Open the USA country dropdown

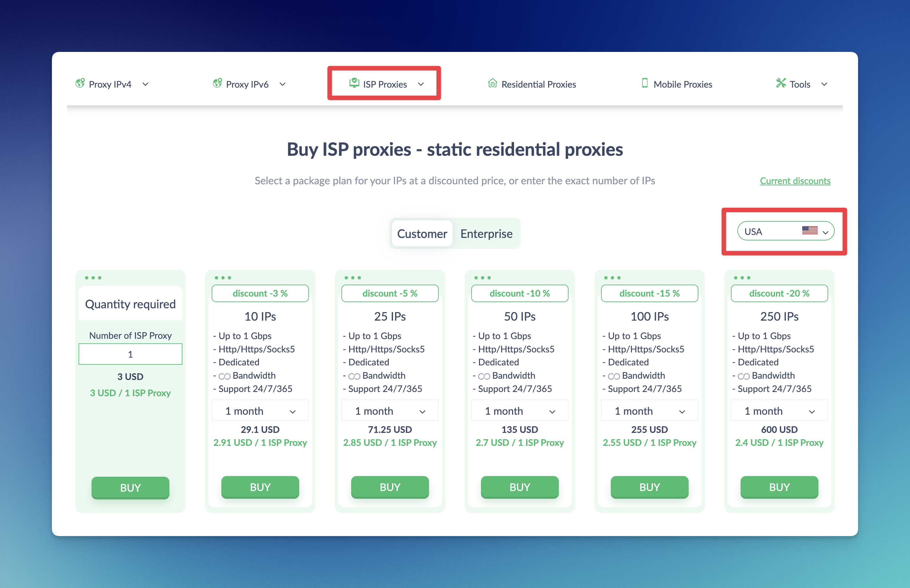point(785,231)
